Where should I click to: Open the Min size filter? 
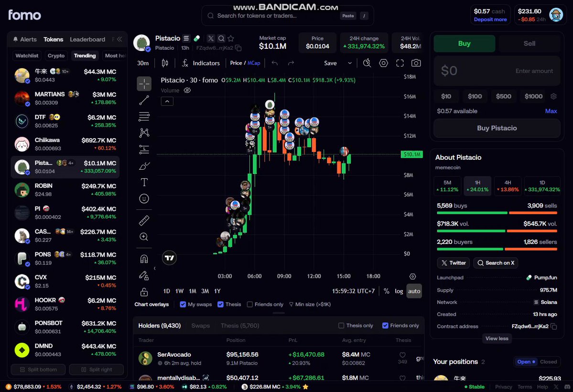click(310, 304)
